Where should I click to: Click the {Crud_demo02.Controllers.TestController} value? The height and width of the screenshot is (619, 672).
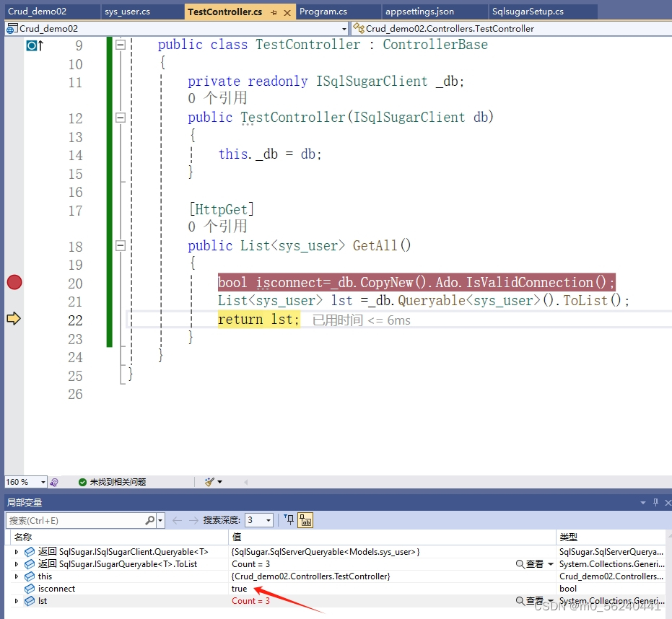(310, 576)
